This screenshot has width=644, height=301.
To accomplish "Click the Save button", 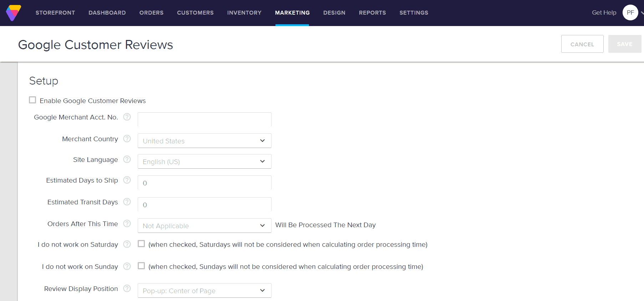I will click(625, 44).
